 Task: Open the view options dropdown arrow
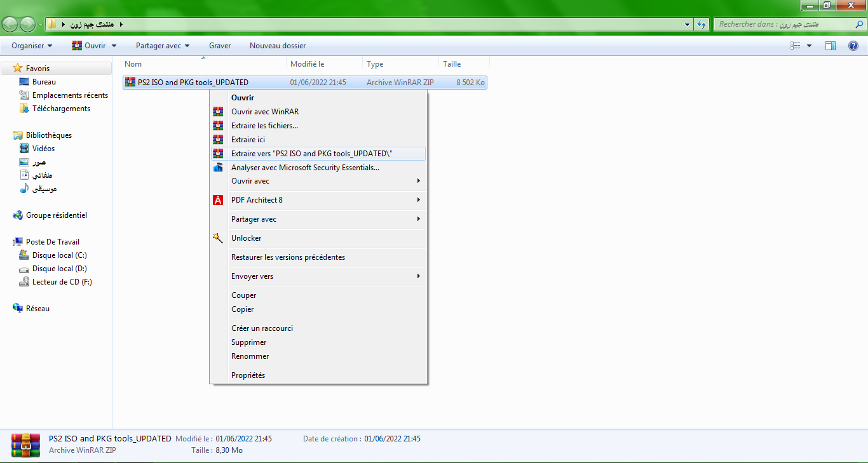point(809,46)
